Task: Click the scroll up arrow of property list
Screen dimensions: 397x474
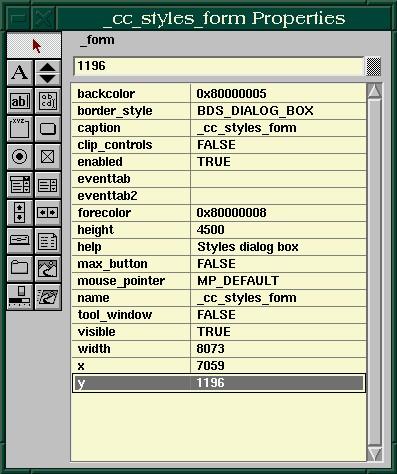Action: coord(375,91)
